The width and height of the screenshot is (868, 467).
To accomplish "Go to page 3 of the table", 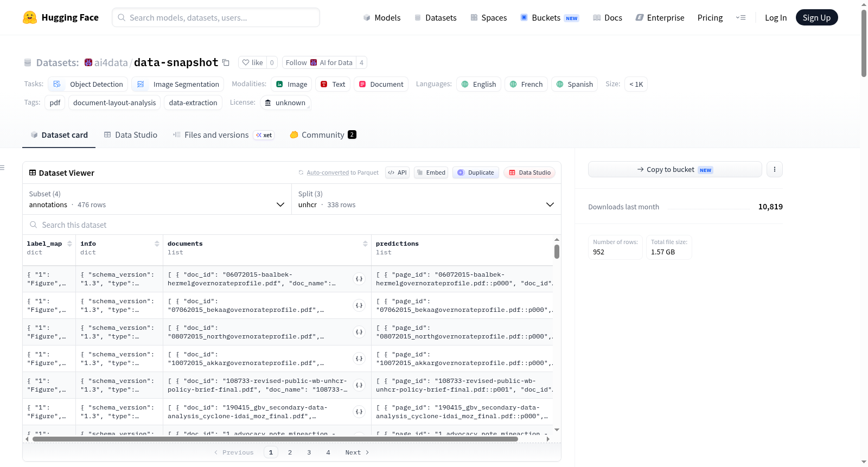I will point(309,452).
